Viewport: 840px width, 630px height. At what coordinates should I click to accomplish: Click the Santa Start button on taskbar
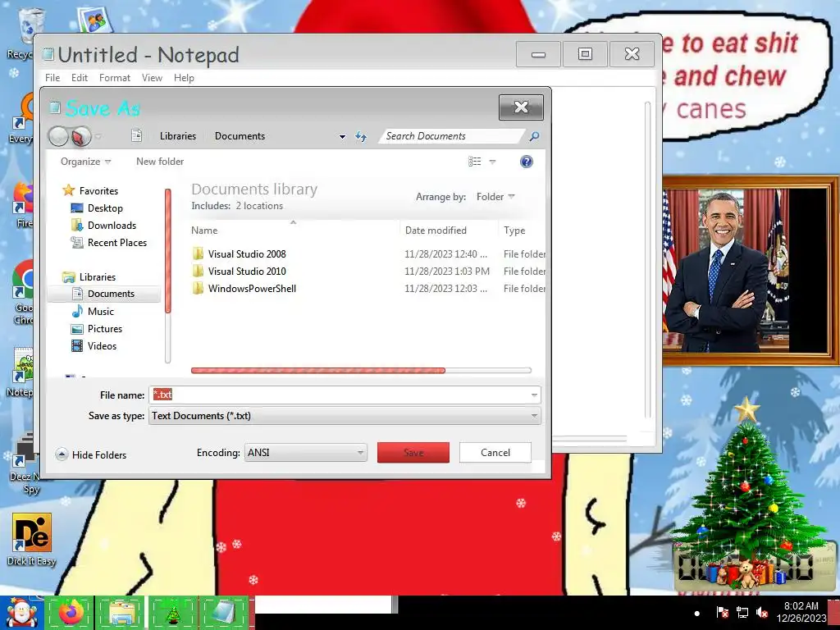click(x=21, y=613)
